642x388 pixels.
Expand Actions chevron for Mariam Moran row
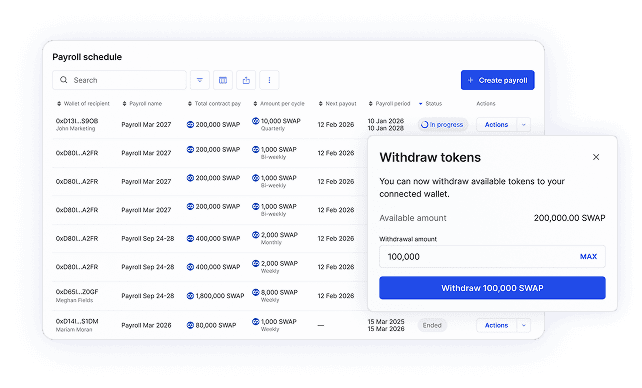point(524,325)
